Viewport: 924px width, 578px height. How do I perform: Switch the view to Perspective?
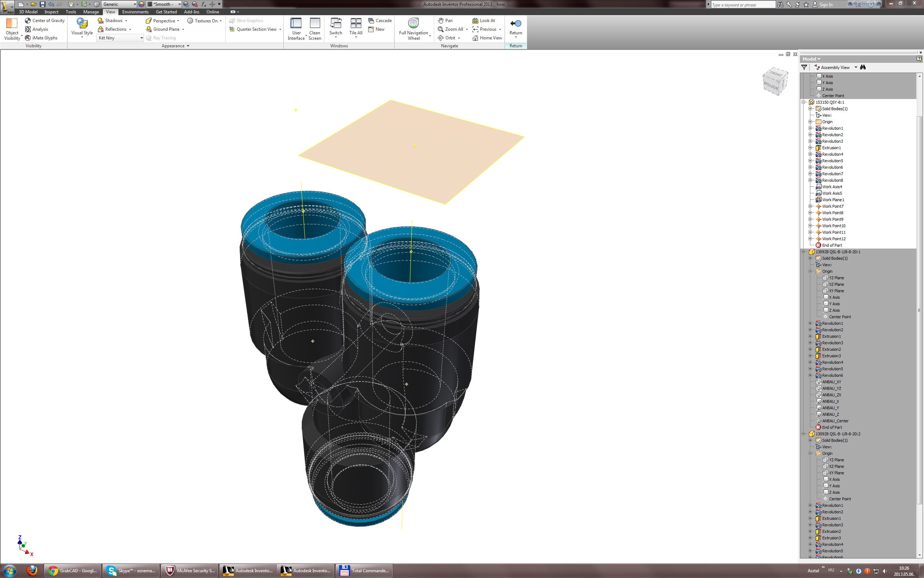tap(162, 21)
